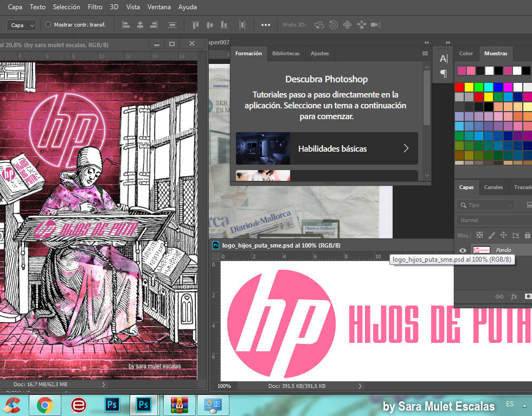Select the Formación tab
532x416 pixels.
point(249,54)
